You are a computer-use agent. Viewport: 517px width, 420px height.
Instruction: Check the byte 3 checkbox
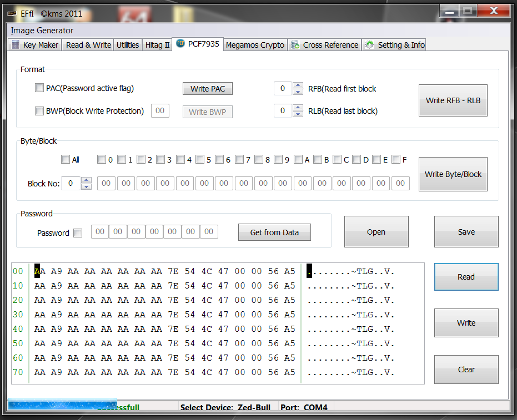click(x=160, y=159)
